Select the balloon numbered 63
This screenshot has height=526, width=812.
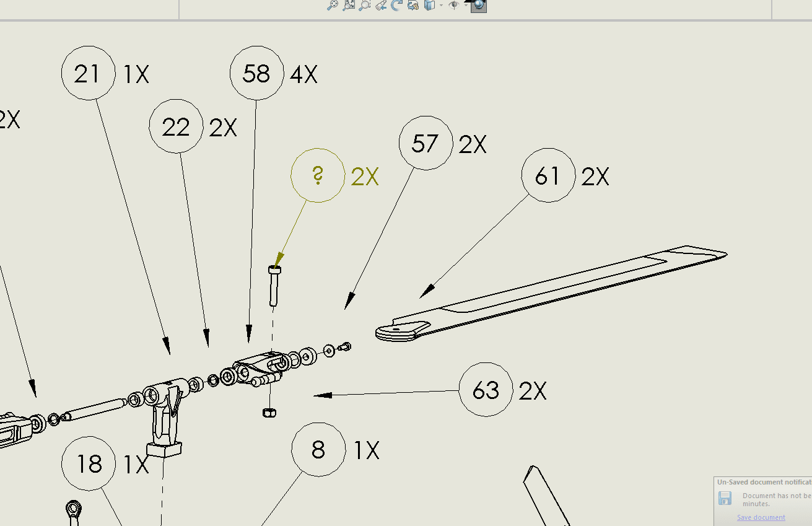(x=486, y=390)
